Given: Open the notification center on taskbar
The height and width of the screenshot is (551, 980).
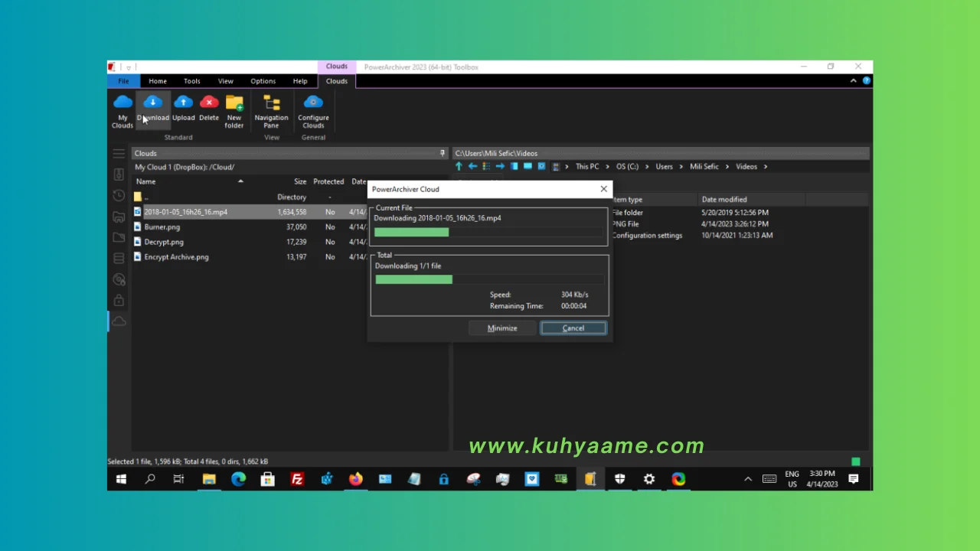Looking at the screenshot, I should (854, 479).
